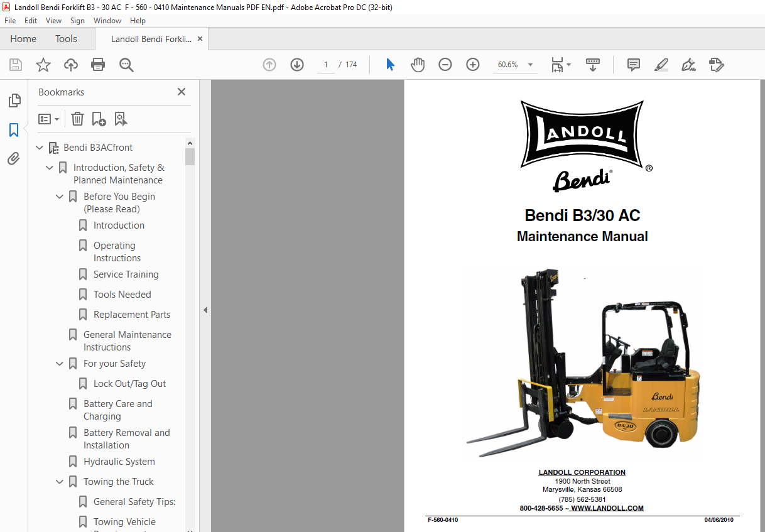Click the Zoom out minus icon
The image size is (765, 532).
(x=445, y=65)
